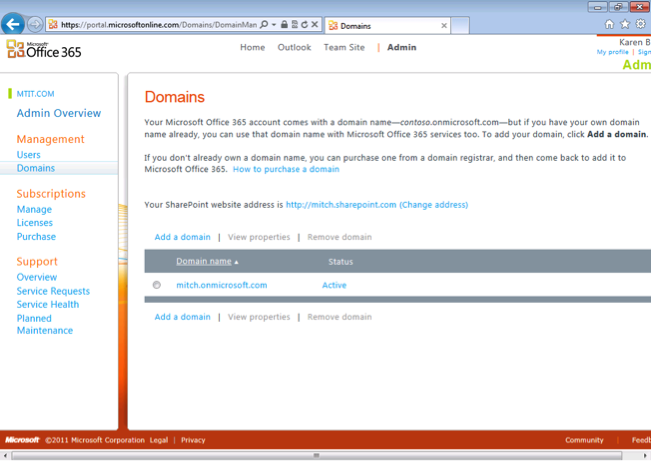
Task: Open the address bar dropdown arrow
Action: coord(274,25)
